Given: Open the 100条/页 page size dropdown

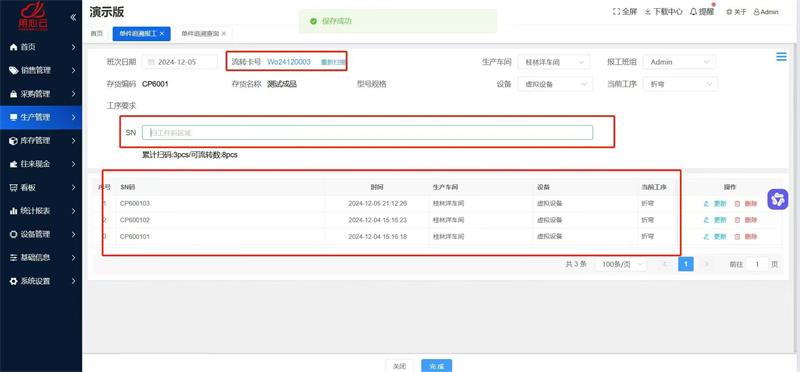Looking at the screenshot, I should tap(620, 264).
